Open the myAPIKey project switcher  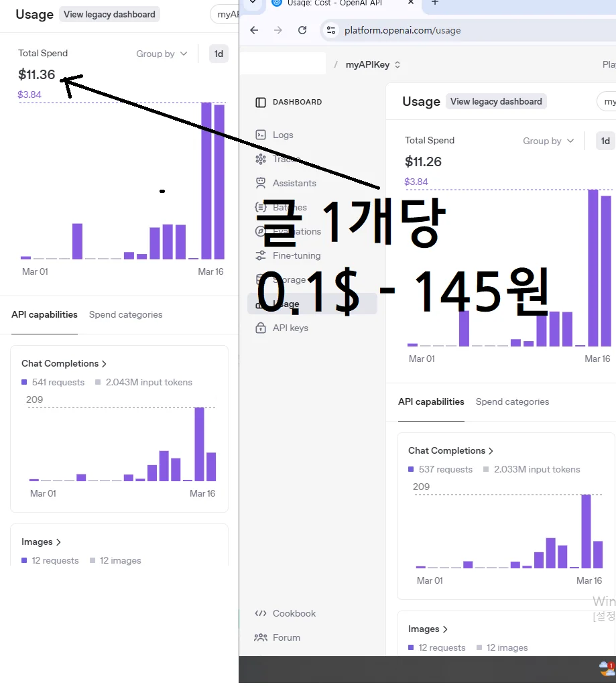(373, 65)
